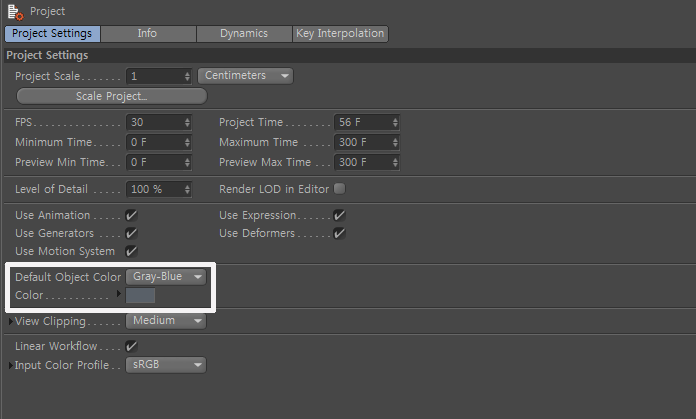Screen dimensions: 696x419
Task: Open the Default Object Color Gray-Blue dropdown
Action: pos(166,277)
